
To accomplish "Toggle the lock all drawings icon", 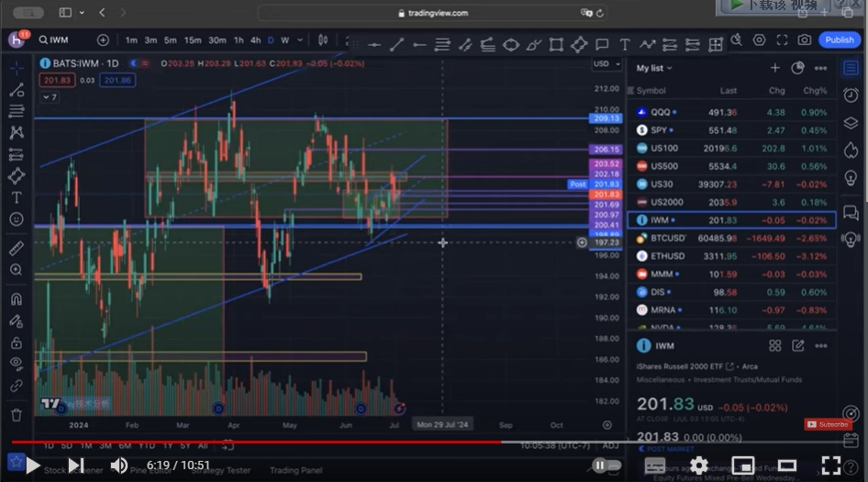I will 17,342.
